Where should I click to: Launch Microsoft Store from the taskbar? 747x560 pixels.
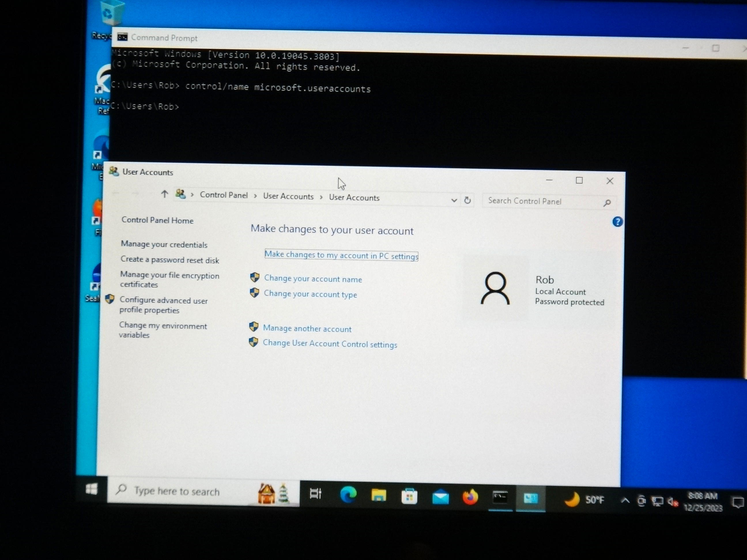click(409, 497)
